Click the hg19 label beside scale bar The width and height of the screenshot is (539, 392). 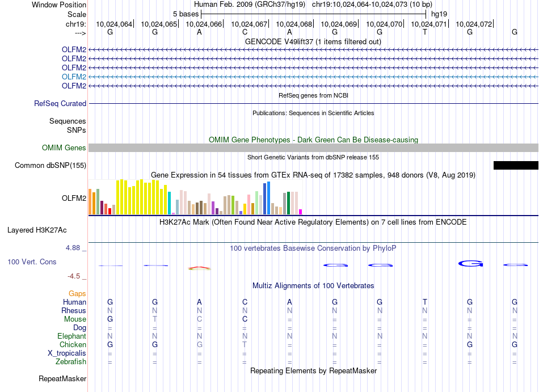(439, 14)
